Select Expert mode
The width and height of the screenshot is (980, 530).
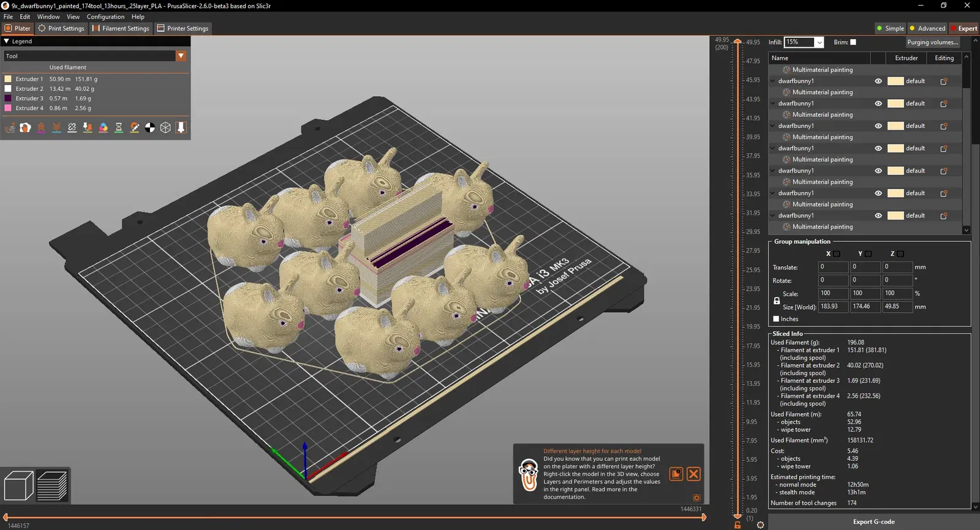point(964,28)
